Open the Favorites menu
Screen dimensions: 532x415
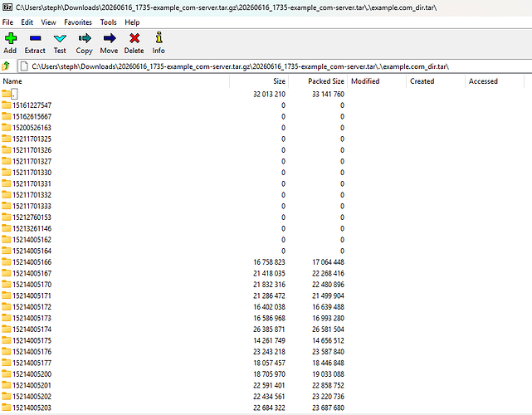tap(78, 22)
